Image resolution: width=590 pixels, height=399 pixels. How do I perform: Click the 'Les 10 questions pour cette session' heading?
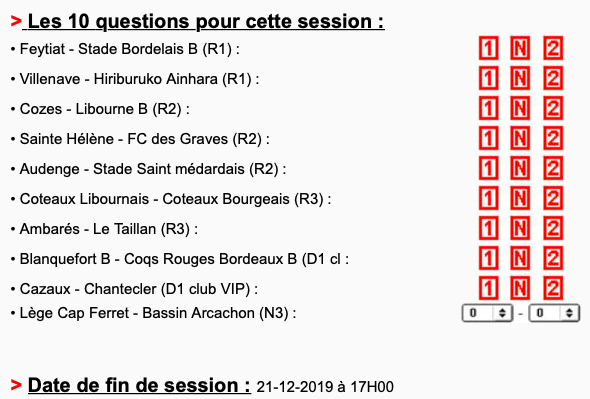(x=206, y=21)
